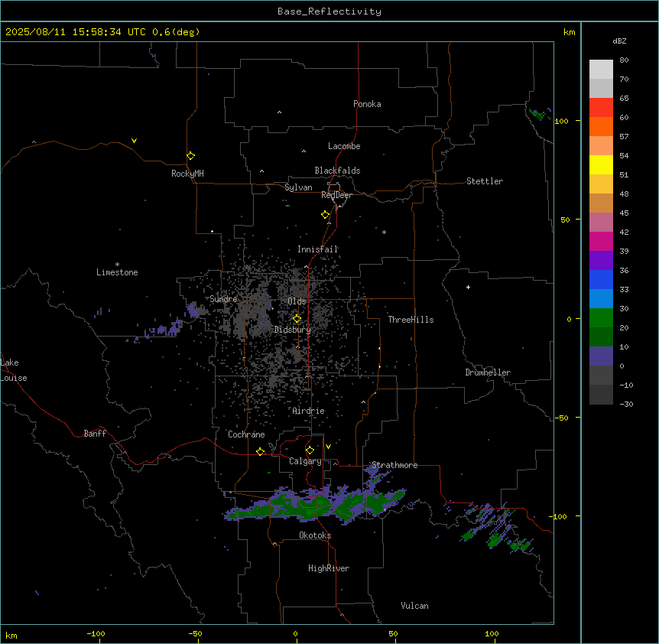The width and height of the screenshot is (659, 644).
Task: Click the Cochrane town label
Action: tap(246, 434)
